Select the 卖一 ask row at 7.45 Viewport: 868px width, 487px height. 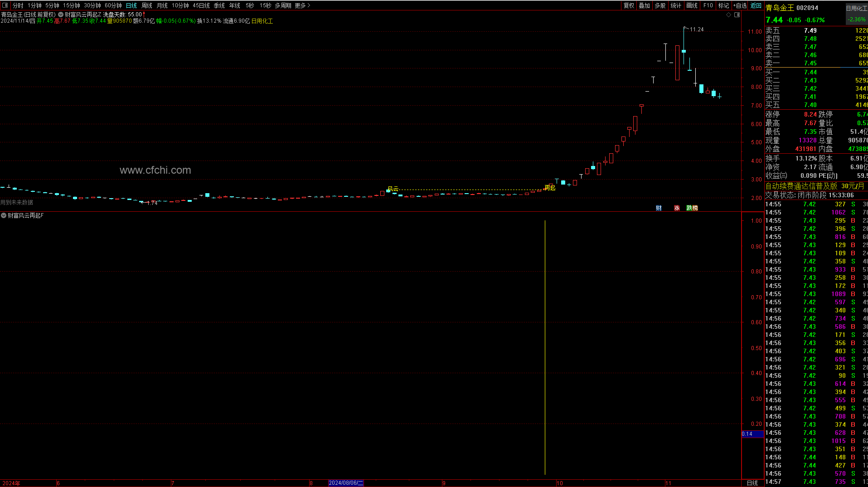[x=816, y=63]
